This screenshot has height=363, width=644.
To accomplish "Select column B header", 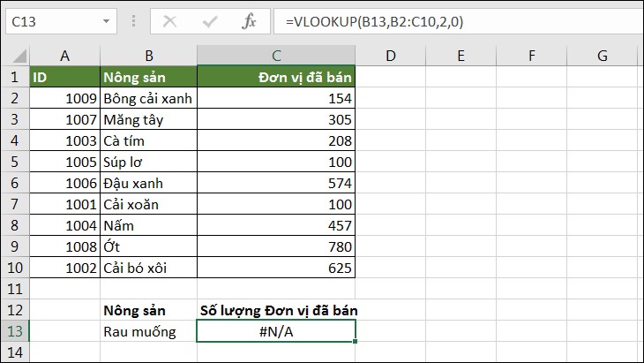I will 149,56.
